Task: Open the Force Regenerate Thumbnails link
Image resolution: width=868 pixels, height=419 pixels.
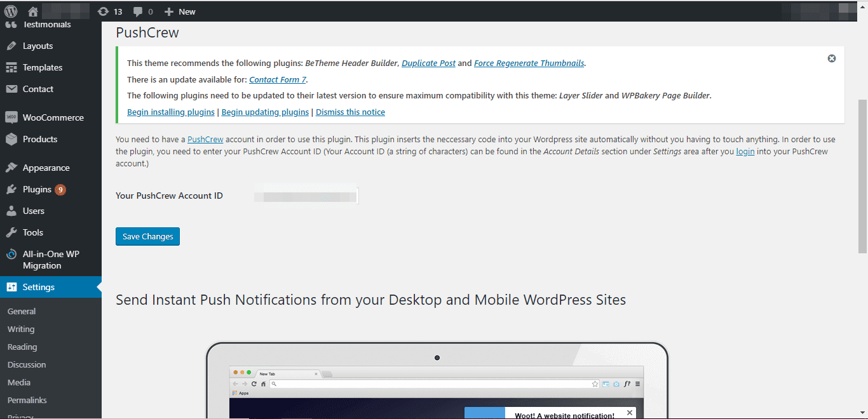Action: (529, 63)
